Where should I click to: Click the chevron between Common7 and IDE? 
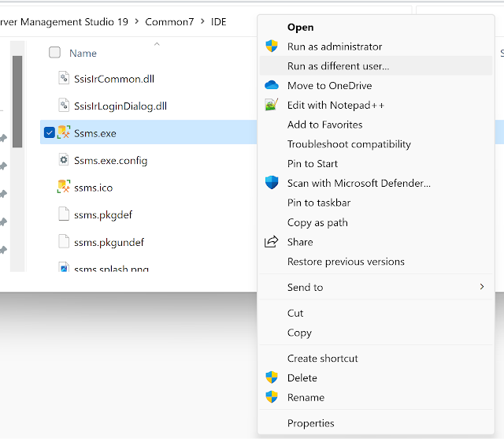point(202,21)
